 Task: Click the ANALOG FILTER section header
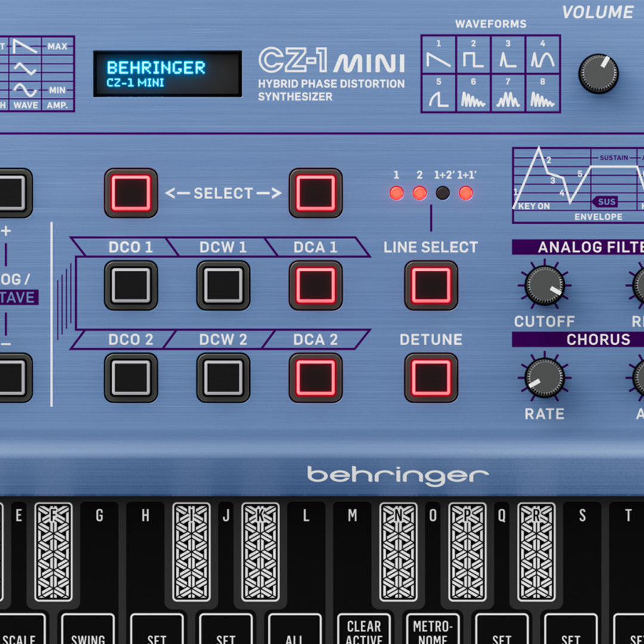click(x=578, y=247)
